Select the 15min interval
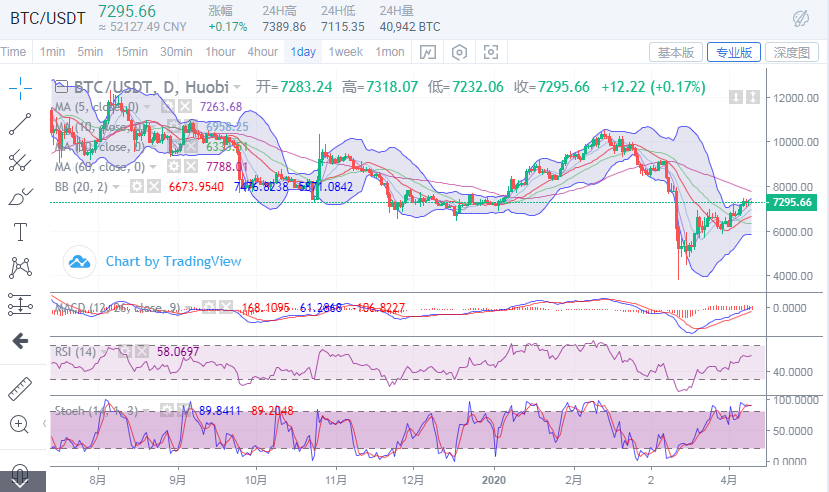 coord(132,52)
